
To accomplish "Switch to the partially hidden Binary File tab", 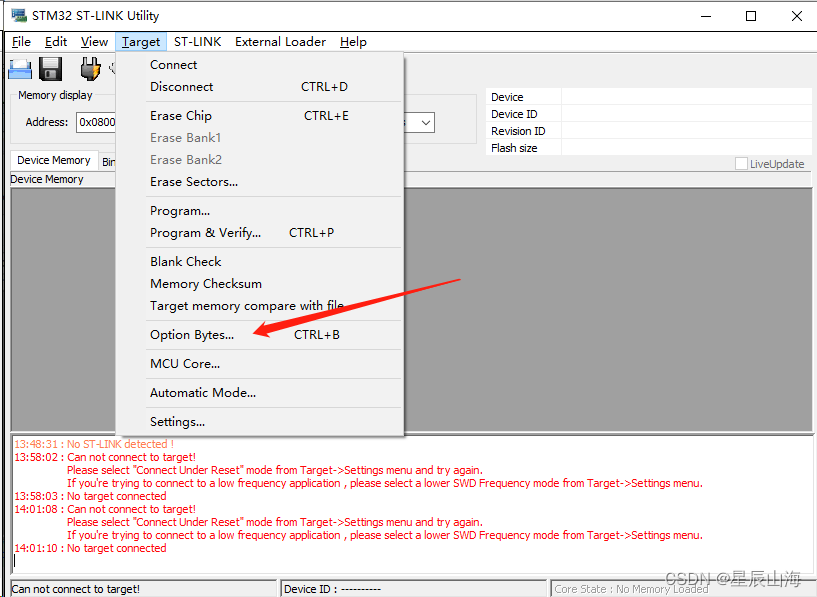I will [x=108, y=162].
